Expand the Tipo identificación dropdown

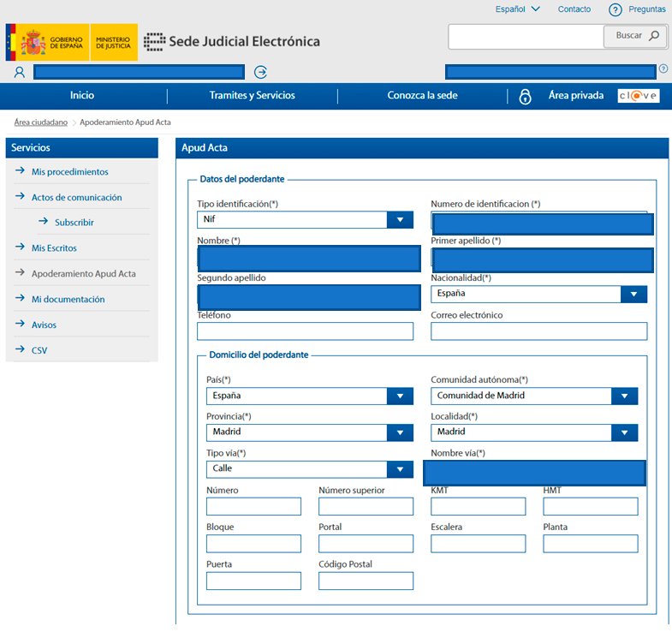(x=399, y=220)
